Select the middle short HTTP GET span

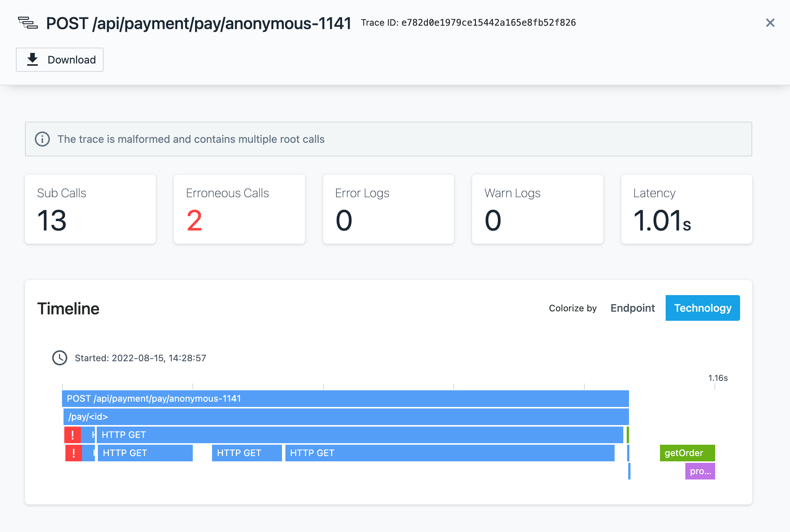pyautogui.click(x=247, y=453)
